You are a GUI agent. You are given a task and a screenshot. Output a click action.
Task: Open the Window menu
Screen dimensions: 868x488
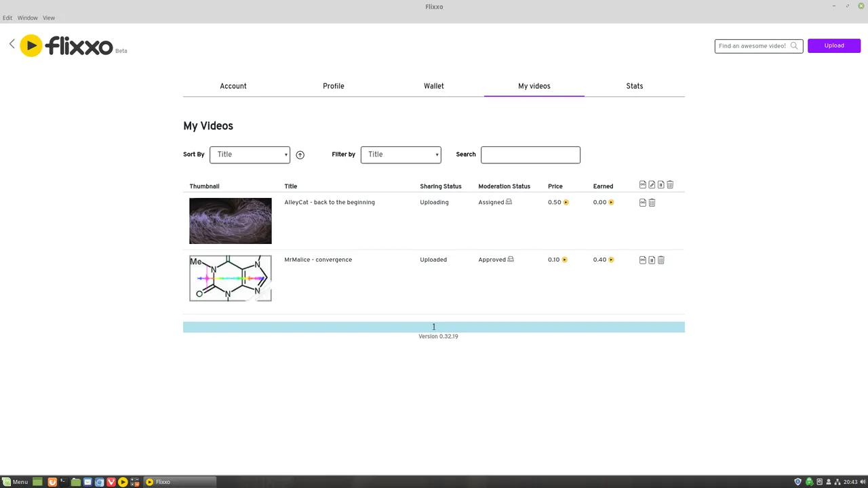click(x=27, y=18)
